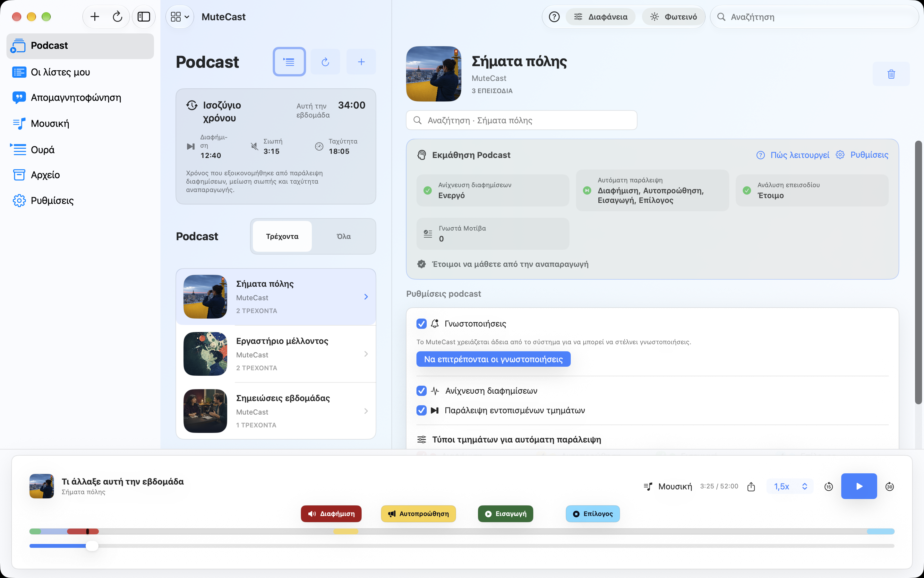The height and width of the screenshot is (578, 924).
Task: Click the Μουσική button in player bar
Action: (667, 486)
